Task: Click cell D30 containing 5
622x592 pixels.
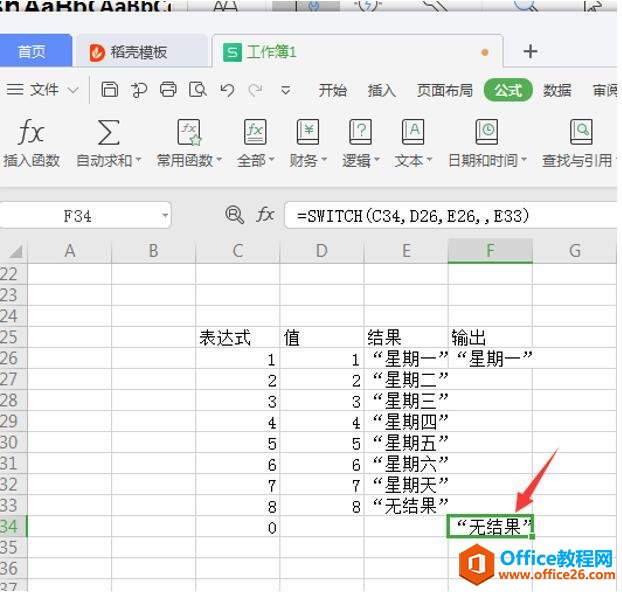Action: tap(322, 443)
